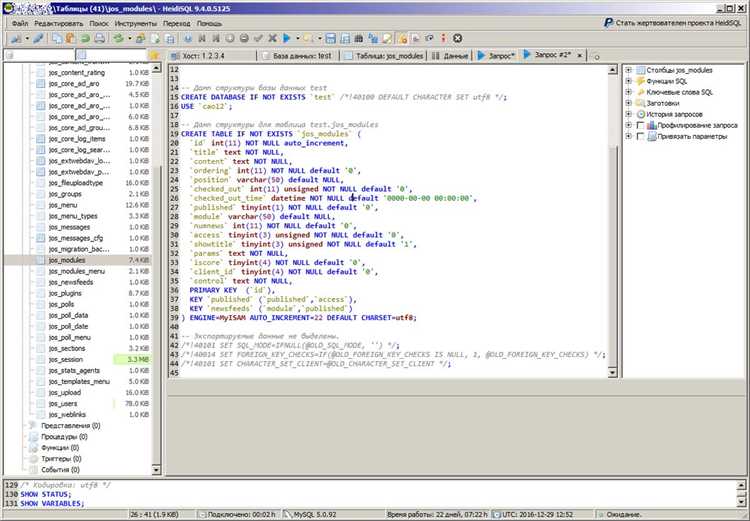Click the lock icon in the toolbar
The width and height of the screenshot is (750, 521).
pyautogui.click(x=402, y=39)
